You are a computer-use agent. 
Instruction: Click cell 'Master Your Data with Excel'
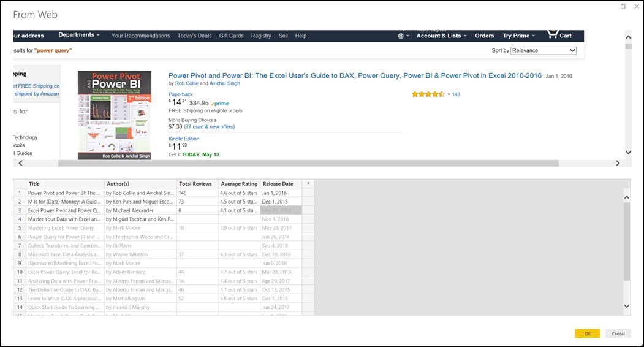[x=66, y=219]
